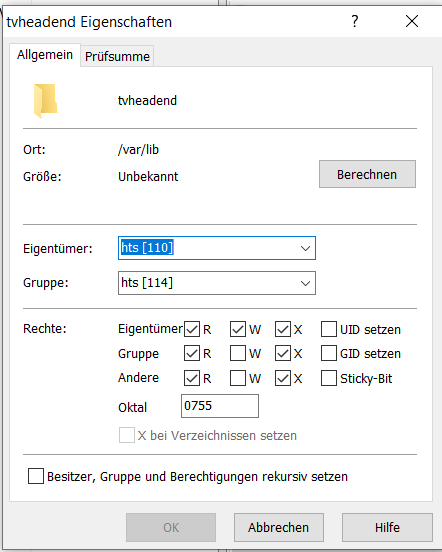
Task: Open the Eigentümer dropdown arrow
Action: coord(305,248)
